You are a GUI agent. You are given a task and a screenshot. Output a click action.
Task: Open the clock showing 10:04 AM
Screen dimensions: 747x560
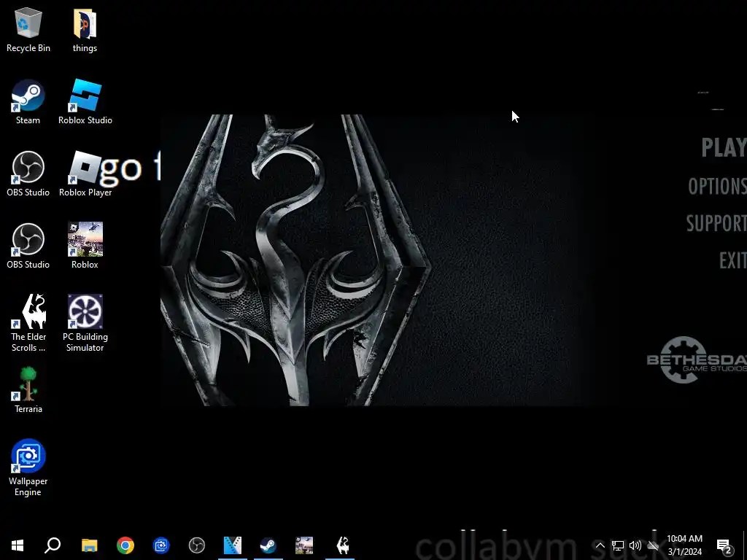684,545
